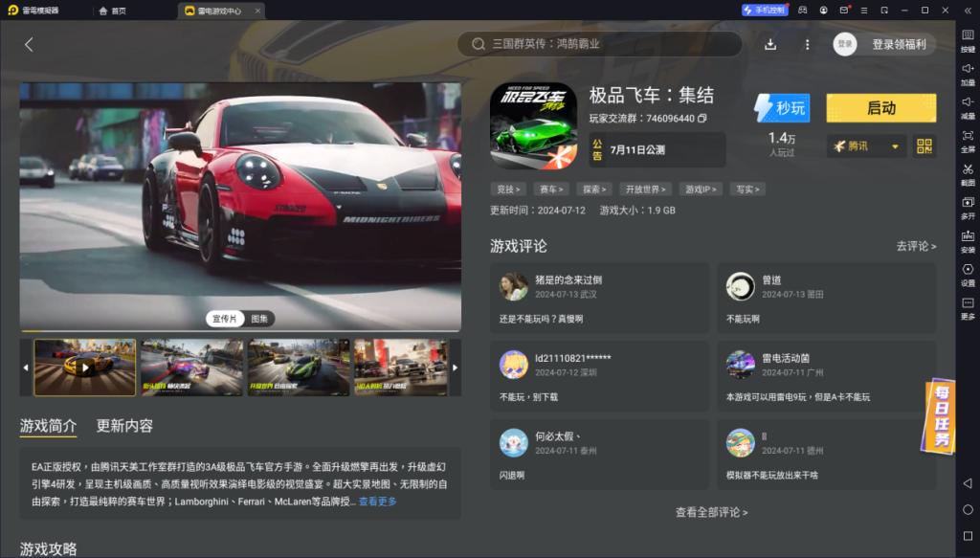Open the 开放世界 tag
980x558 pixels.
[646, 190]
